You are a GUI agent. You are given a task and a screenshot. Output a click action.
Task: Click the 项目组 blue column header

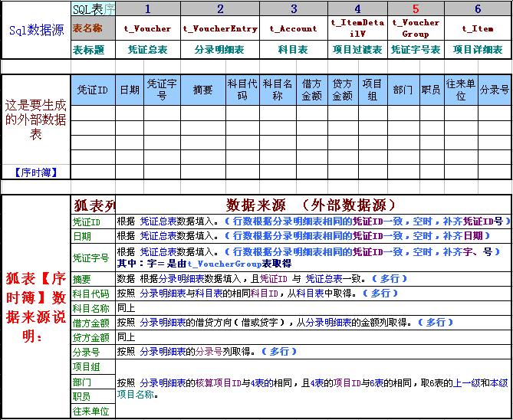click(x=373, y=90)
